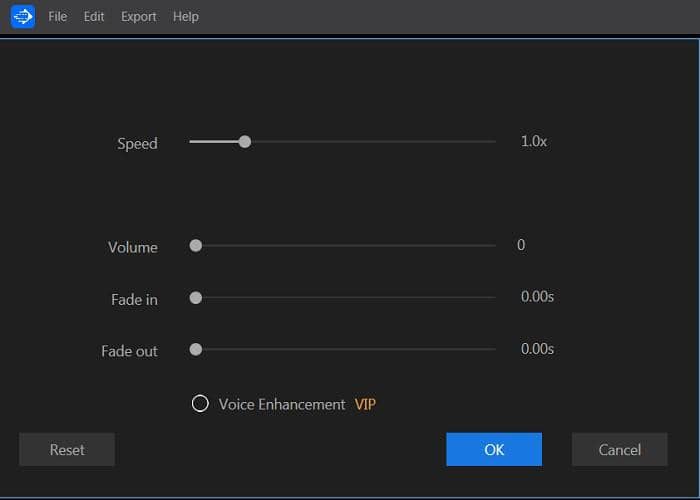Screen dimensions: 700x500
Task: Click the middle of the Fade out slider track
Action: click(x=343, y=349)
